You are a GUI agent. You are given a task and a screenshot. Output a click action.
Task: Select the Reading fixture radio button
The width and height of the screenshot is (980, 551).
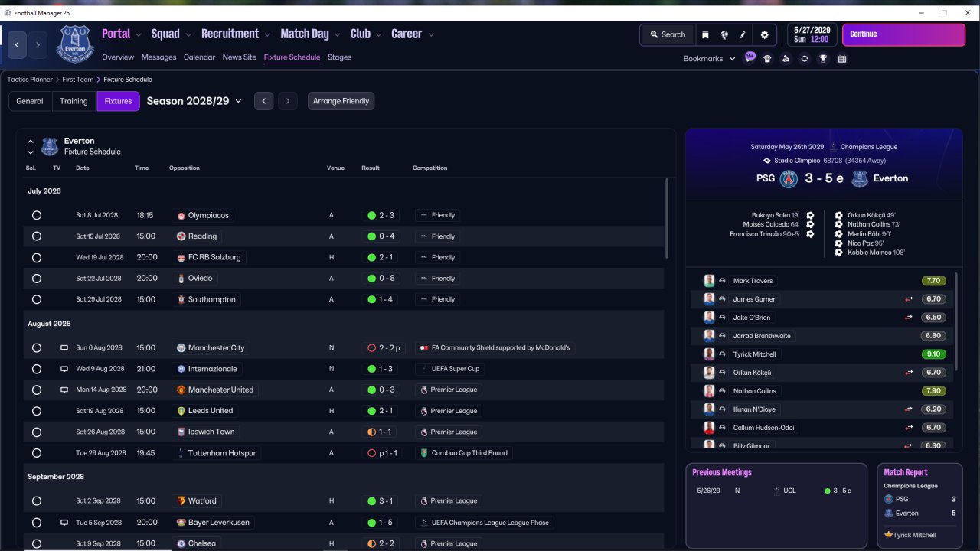[x=36, y=236]
